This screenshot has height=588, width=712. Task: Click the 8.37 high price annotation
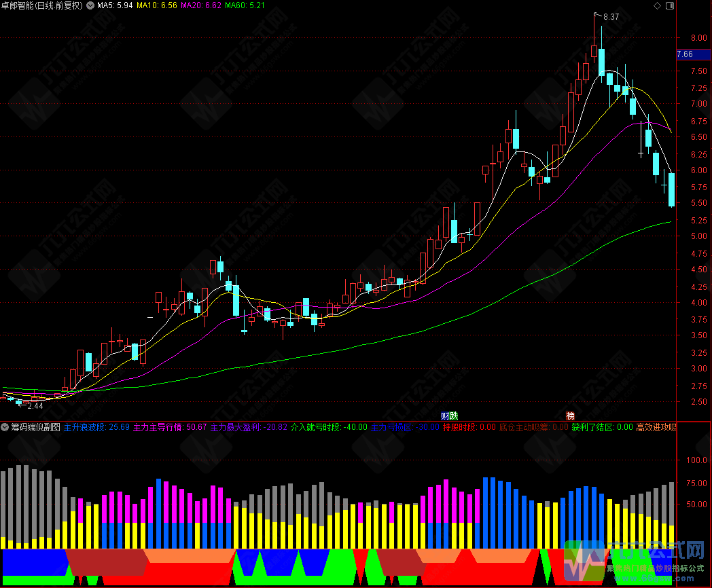point(611,17)
